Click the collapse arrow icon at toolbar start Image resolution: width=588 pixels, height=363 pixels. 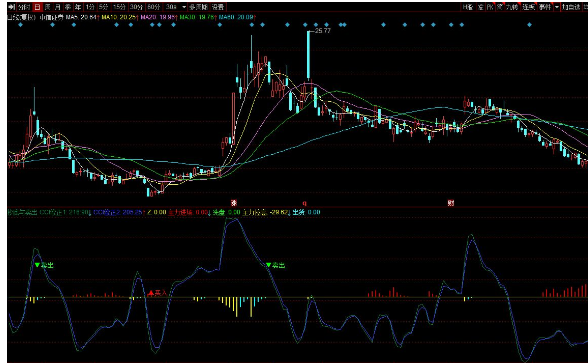point(12,7)
